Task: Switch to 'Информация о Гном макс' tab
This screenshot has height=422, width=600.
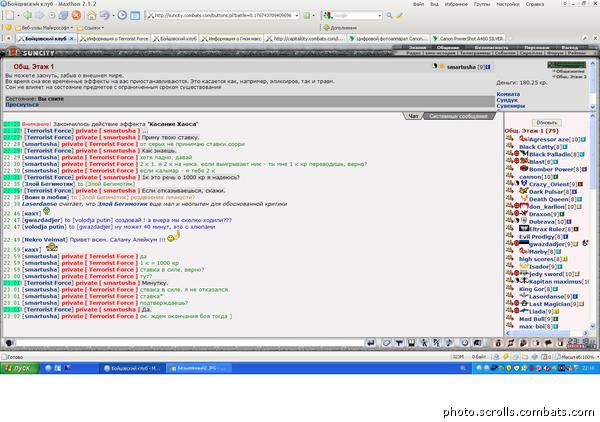Action: tap(232, 39)
